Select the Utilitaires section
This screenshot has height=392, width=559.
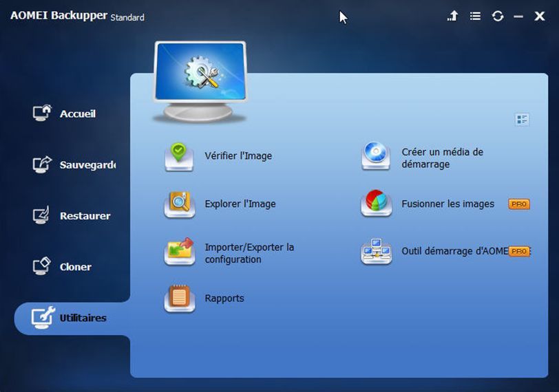click(72, 318)
